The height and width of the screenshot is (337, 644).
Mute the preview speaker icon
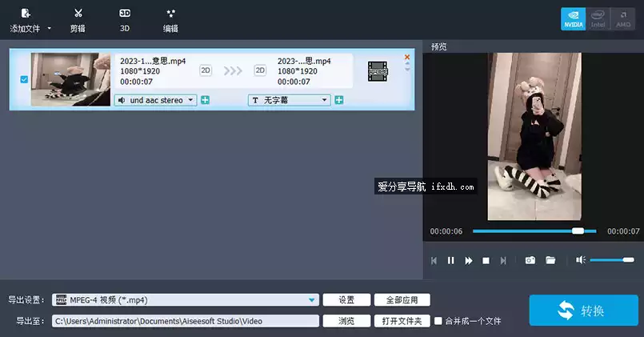pyautogui.click(x=580, y=259)
